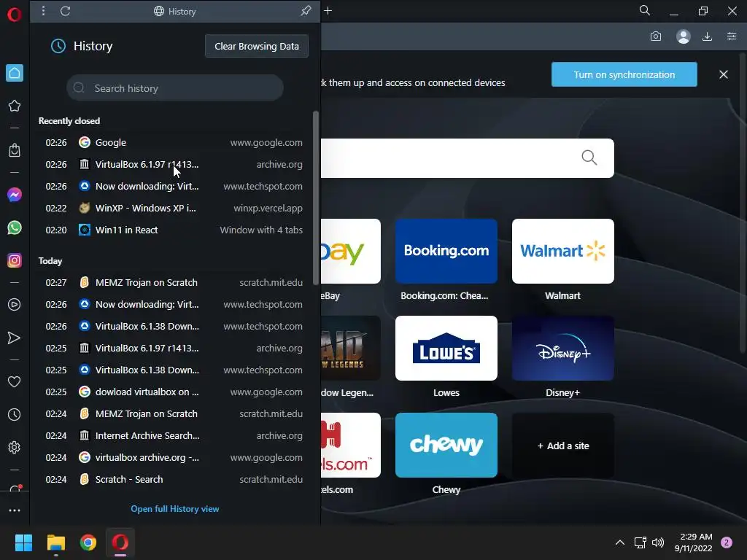Open Pinboards heart icon in sidebar
This screenshot has height=560, width=747.
coord(15,381)
